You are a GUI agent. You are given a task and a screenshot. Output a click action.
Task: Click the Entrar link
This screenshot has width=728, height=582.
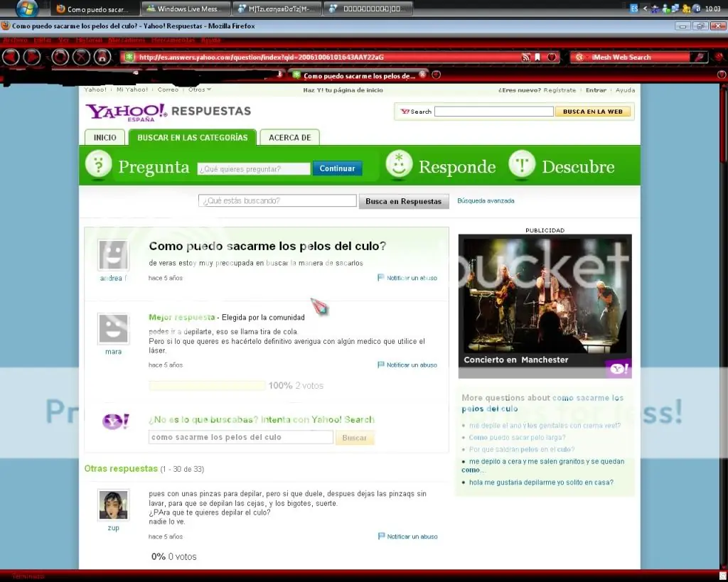pyautogui.click(x=596, y=90)
